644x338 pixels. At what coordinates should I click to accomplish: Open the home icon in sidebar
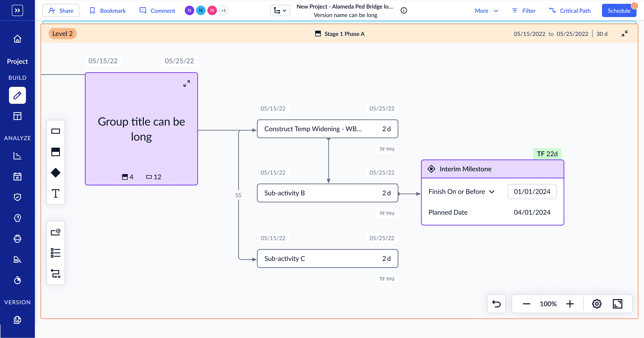(x=17, y=39)
